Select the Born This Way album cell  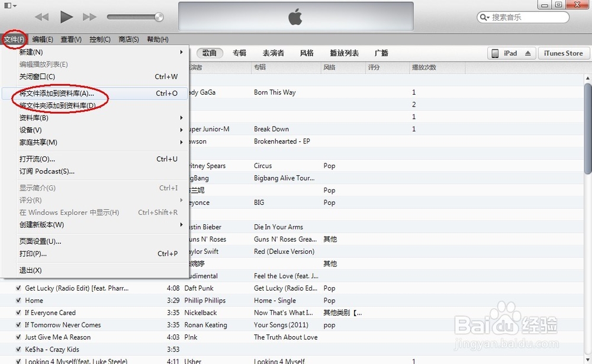[x=275, y=92]
